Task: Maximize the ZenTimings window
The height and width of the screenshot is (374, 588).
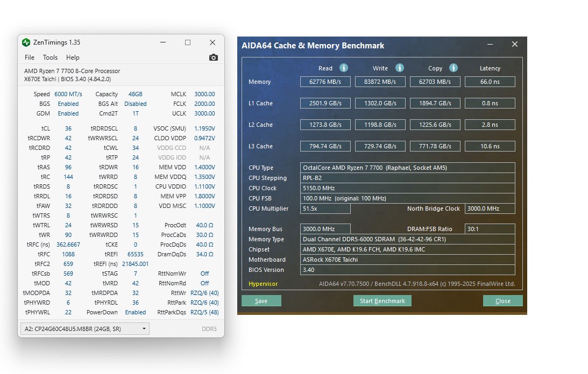Action: click(188, 42)
